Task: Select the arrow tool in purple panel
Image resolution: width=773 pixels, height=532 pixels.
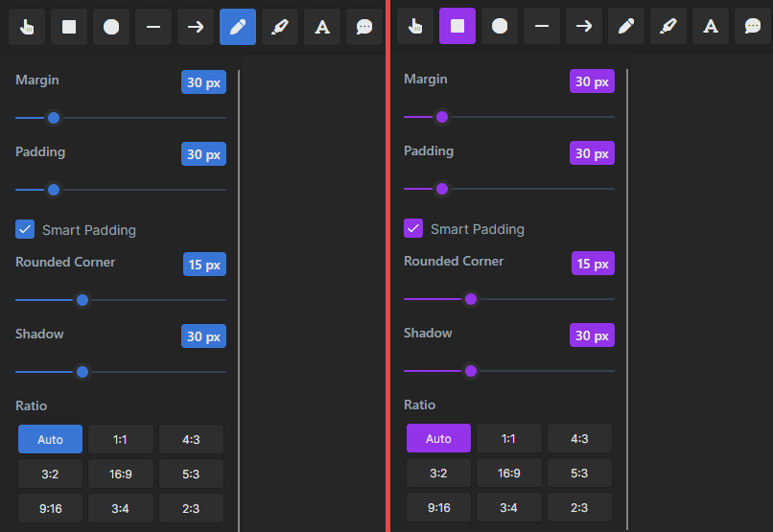Action: (x=584, y=26)
